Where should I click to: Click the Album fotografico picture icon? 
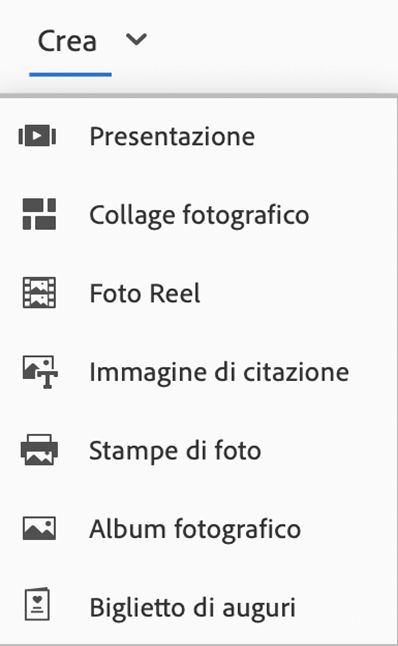39,528
